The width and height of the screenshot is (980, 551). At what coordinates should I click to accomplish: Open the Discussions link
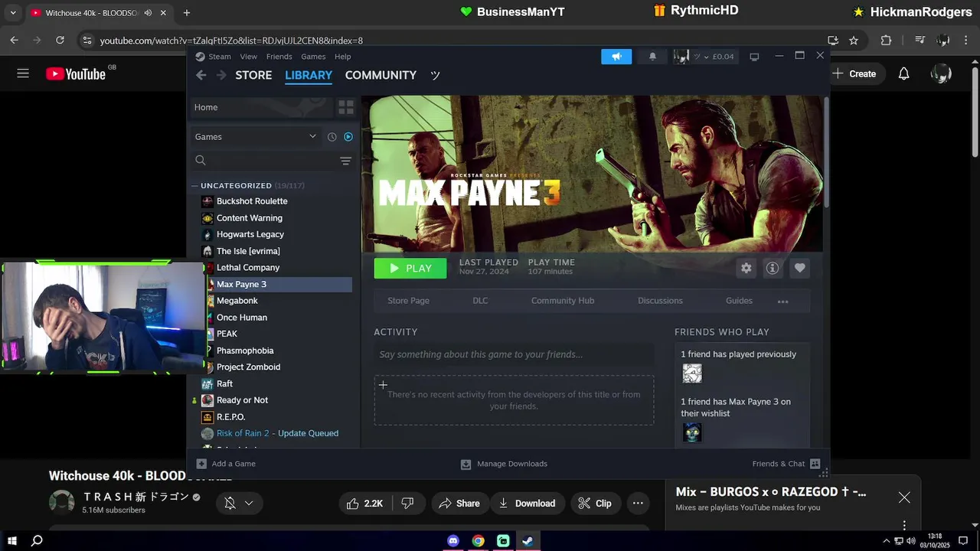660,301
